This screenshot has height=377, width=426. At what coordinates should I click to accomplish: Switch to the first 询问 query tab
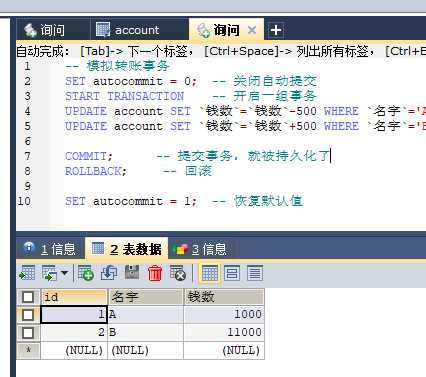[53, 30]
